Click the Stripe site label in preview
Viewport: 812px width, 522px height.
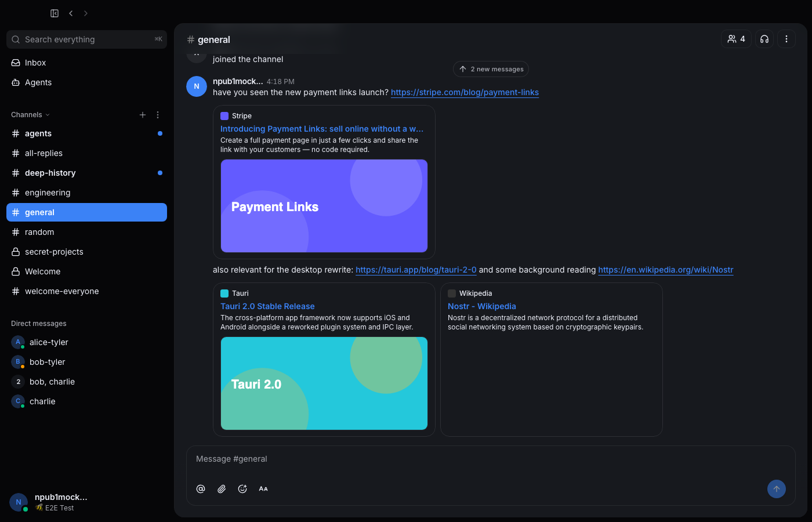point(242,116)
